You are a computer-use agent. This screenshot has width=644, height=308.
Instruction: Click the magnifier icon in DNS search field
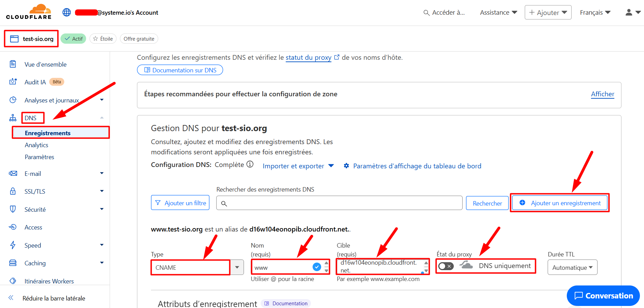[224, 204]
